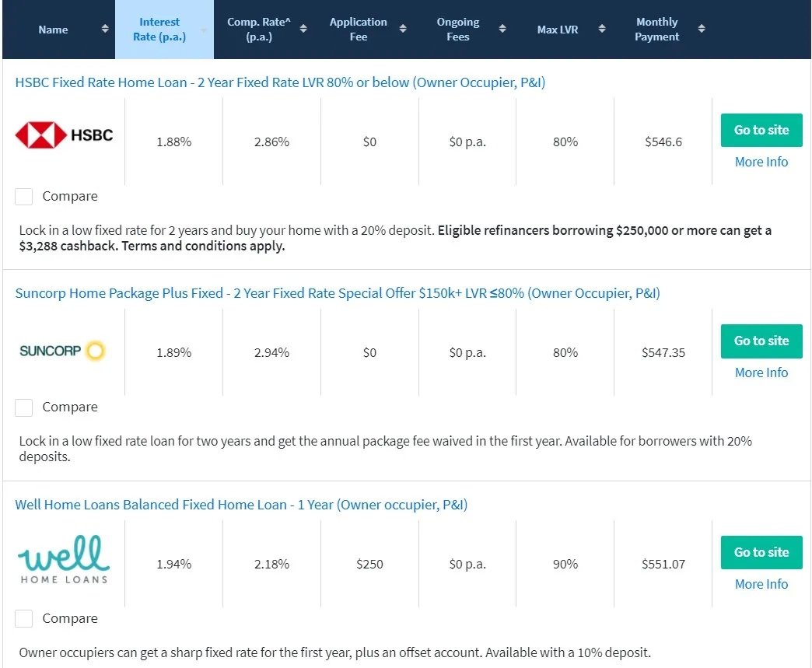Click Well Home Loans monthly payment $551.07
The width and height of the screenshot is (812, 668).
click(x=663, y=564)
